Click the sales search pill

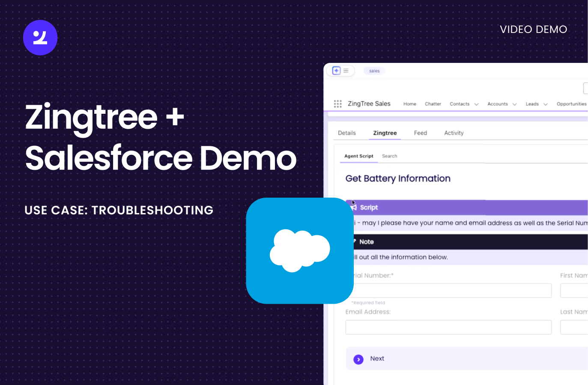tap(374, 71)
